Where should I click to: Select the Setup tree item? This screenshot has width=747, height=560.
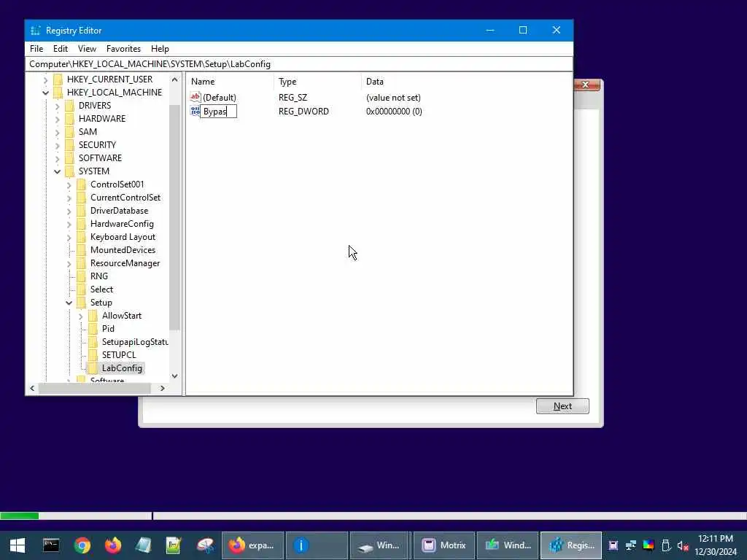[101, 303]
